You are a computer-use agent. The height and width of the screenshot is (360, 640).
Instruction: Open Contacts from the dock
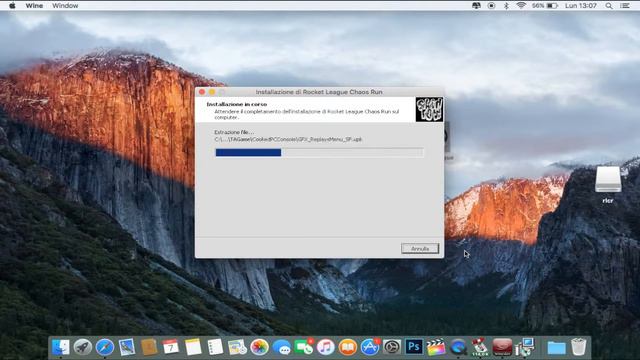(x=149, y=347)
